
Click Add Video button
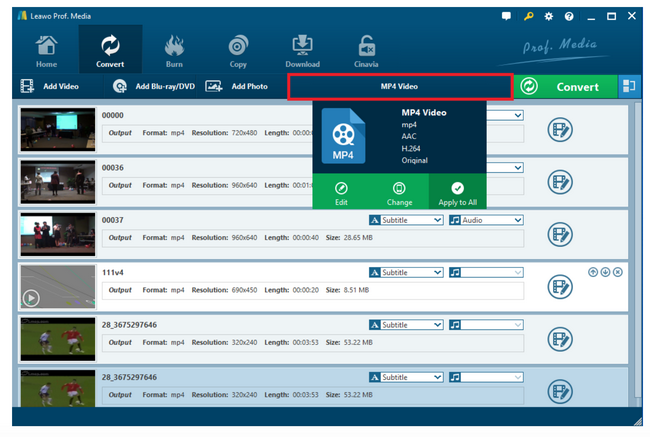pos(50,86)
